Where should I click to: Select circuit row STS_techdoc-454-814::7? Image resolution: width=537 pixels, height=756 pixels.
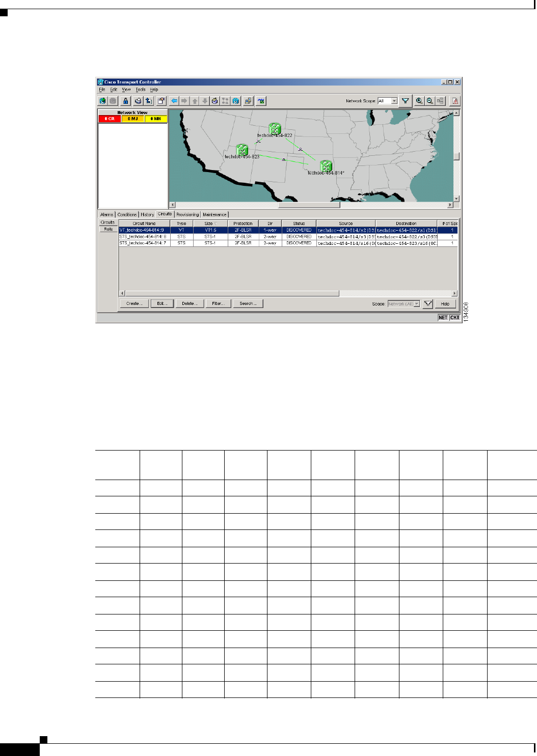pyautogui.click(x=288, y=243)
